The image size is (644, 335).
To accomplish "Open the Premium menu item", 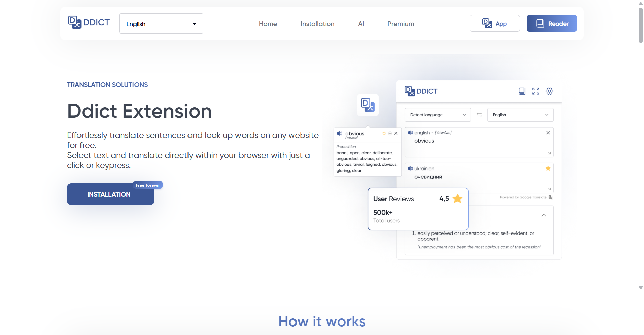I will (x=401, y=24).
